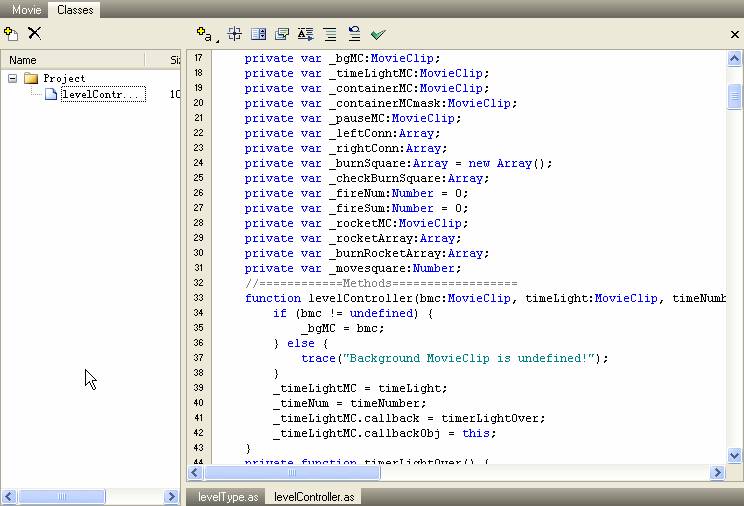
Task: Click _movesquare on line 31
Action: click(370, 268)
